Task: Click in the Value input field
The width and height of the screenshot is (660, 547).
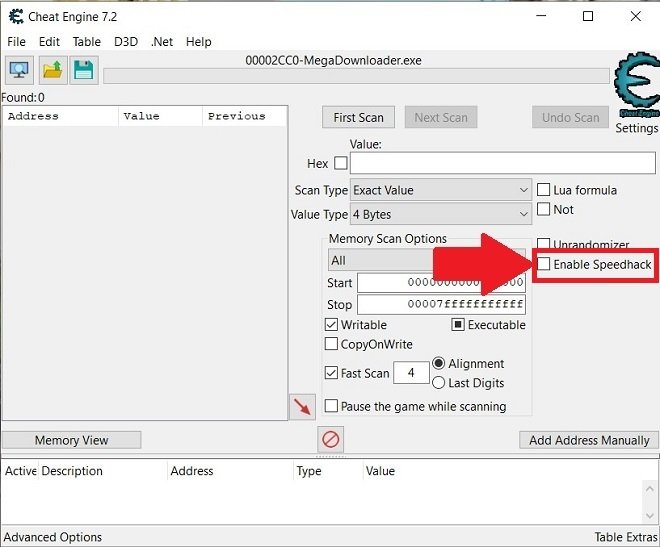Action: [503, 163]
